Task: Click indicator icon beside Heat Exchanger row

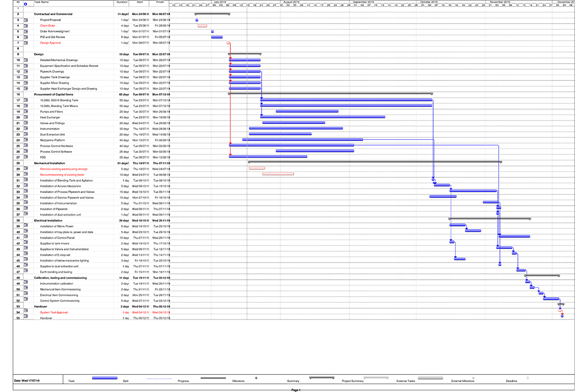Action: [x=25, y=118]
